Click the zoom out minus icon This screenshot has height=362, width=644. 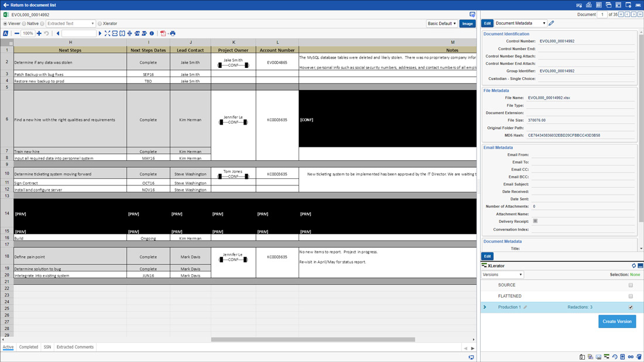[x=17, y=33]
